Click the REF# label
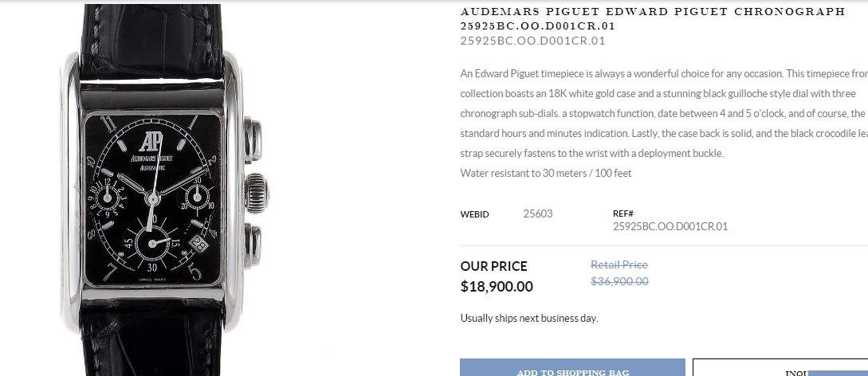Image resolution: width=868 pixels, height=376 pixels. tap(623, 213)
